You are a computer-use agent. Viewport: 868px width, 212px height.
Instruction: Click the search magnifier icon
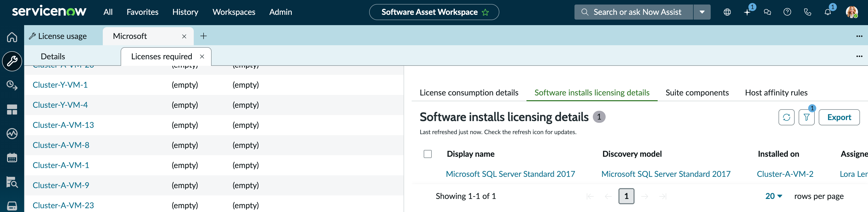585,12
